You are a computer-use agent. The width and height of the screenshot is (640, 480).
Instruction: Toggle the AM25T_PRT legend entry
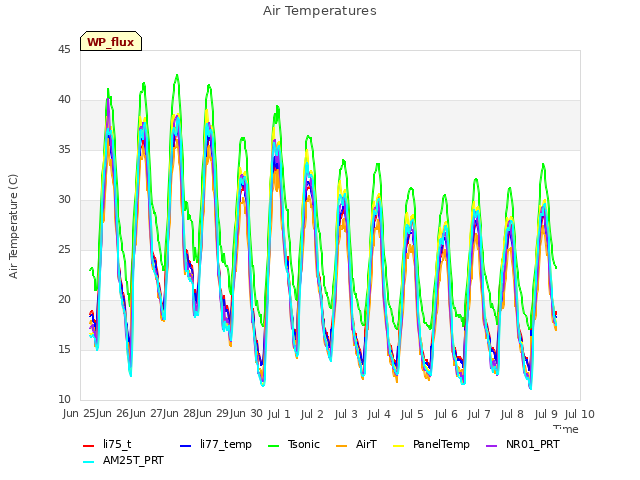point(123,460)
